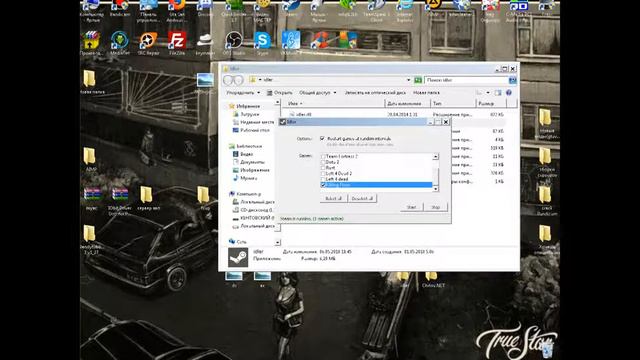Sort by Дата изменения column header

(408, 104)
